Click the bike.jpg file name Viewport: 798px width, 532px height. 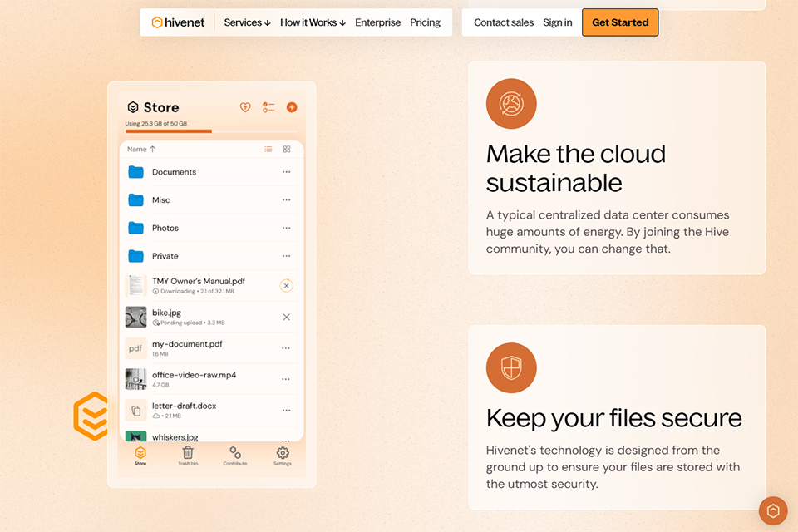pyautogui.click(x=166, y=313)
